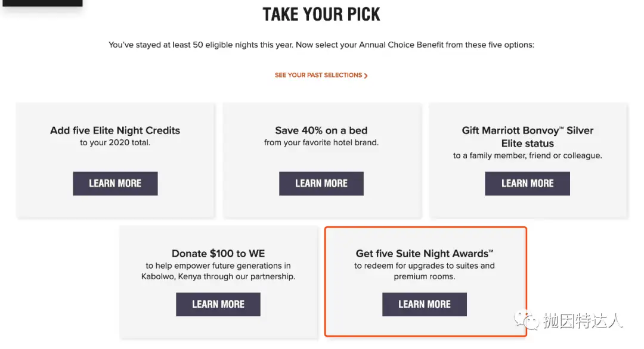
Task: Click the Take Your Pick page heading
Action: point(321,14)
